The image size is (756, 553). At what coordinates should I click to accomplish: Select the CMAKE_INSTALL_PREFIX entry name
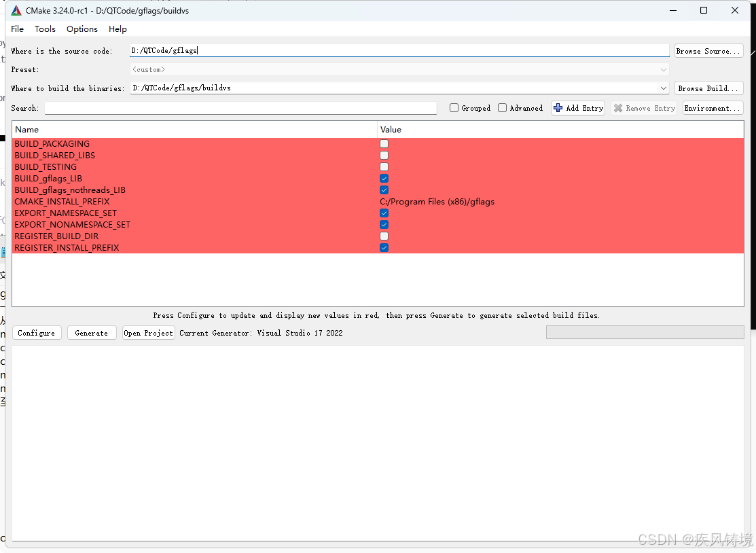(x=62, y=202)
